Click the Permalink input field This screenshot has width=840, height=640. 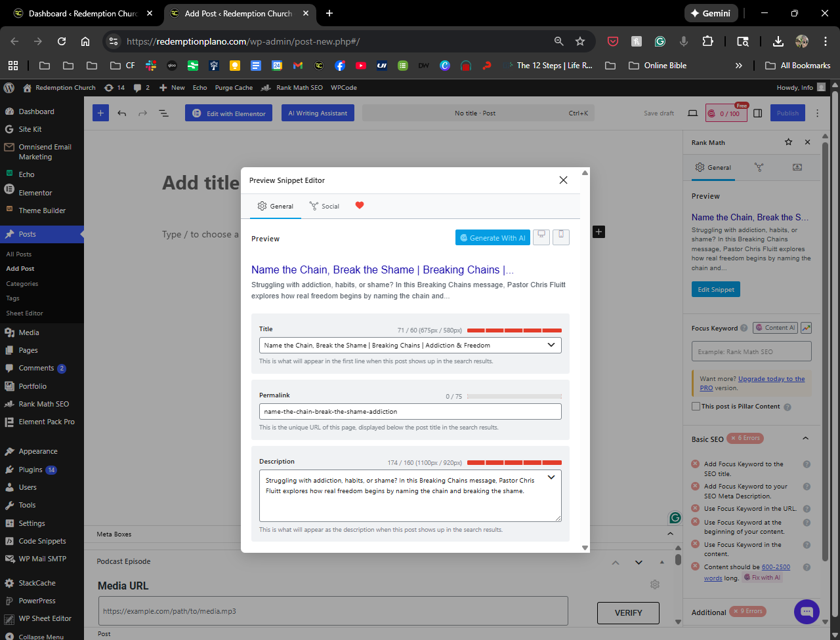click(x=410, y=412)
